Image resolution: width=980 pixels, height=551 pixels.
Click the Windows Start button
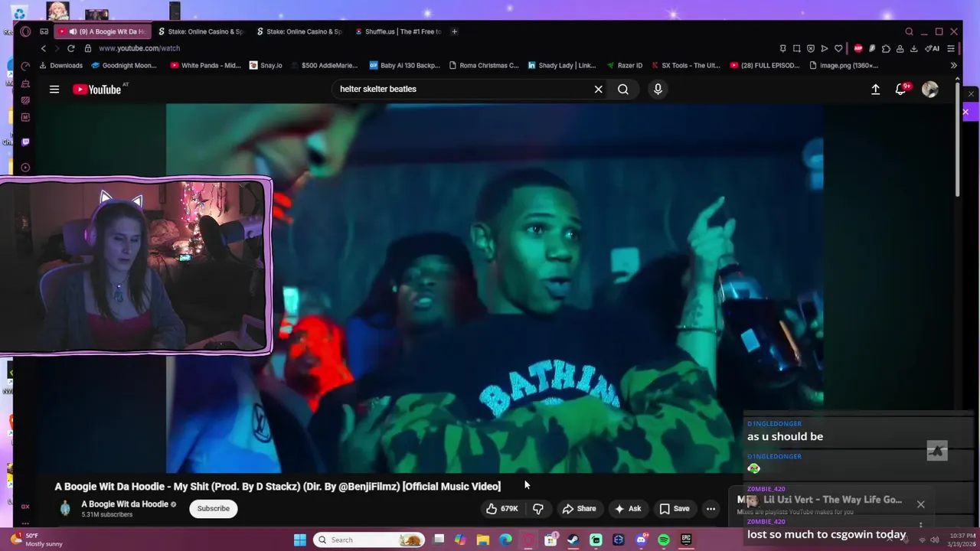(299, 540)
